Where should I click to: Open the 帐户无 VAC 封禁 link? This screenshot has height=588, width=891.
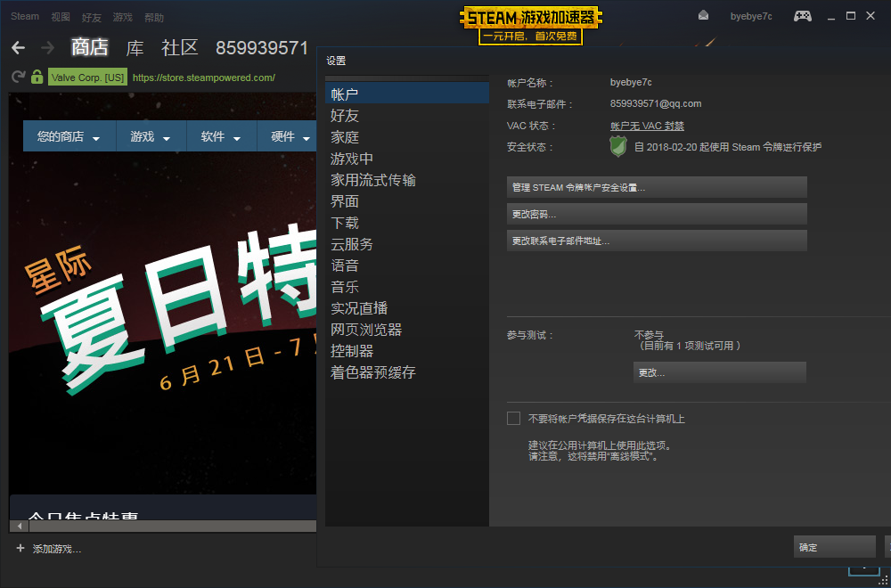coord(647,126)
